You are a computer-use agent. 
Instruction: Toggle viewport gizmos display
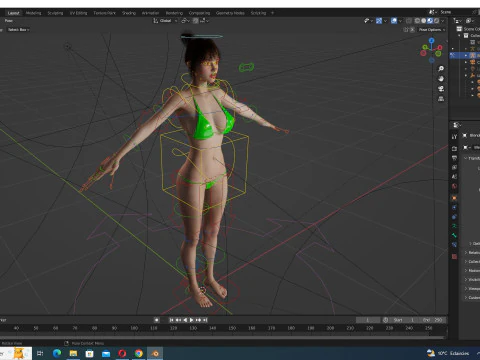click(379, 21)
